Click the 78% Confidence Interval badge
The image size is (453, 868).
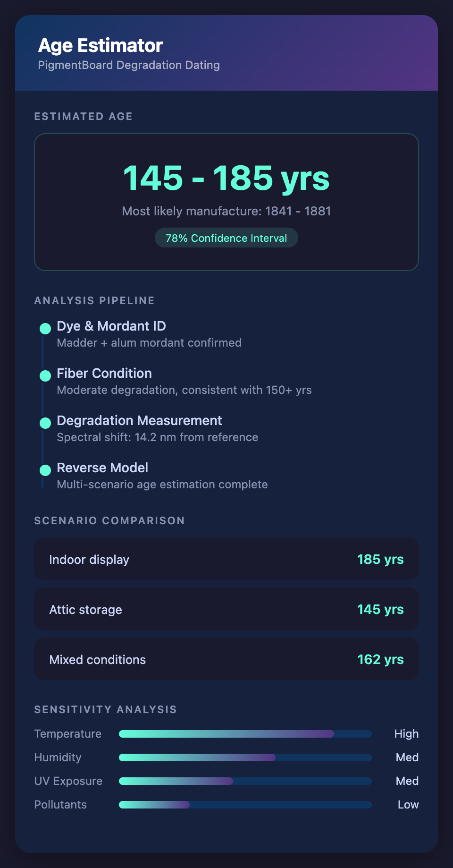coord(226,238)
